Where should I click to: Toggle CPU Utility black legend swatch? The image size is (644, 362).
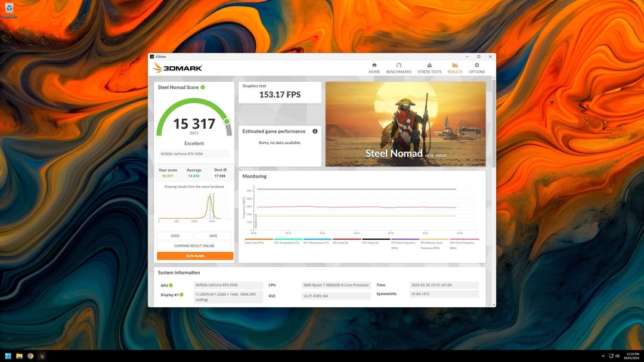pyautogui.click(x=376, y=239)
